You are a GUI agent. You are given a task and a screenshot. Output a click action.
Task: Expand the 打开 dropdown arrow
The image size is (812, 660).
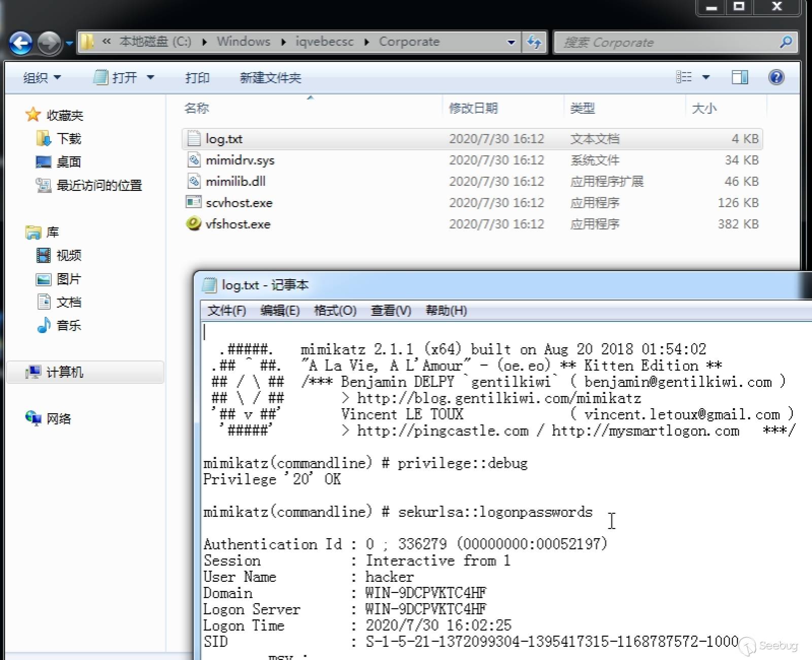151,78
